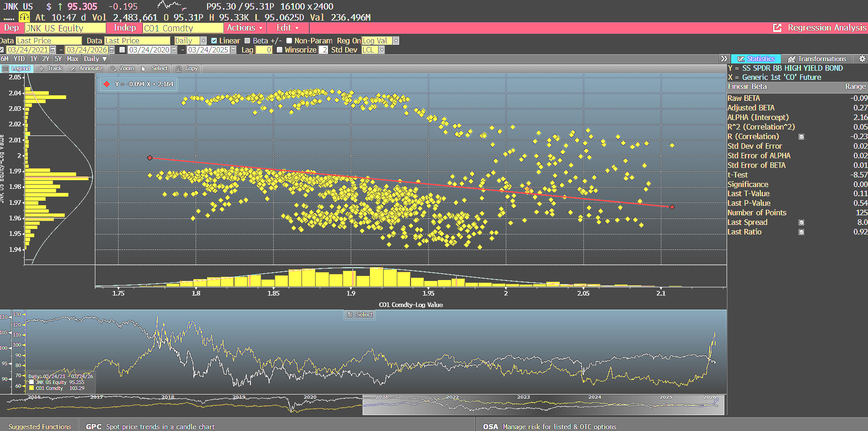Click the pop-out icon beside Regression Analysis
The image size is (868, 431).
point(777,28)
